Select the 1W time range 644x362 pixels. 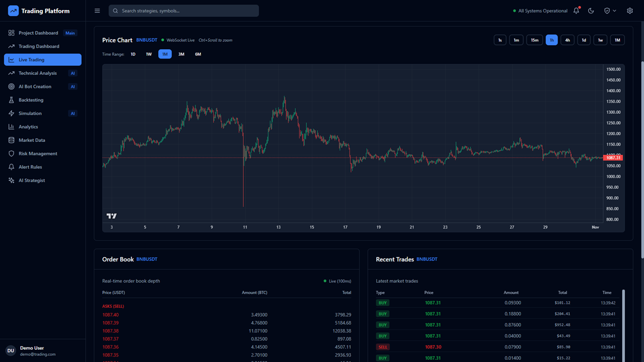(x=149, y=54)
